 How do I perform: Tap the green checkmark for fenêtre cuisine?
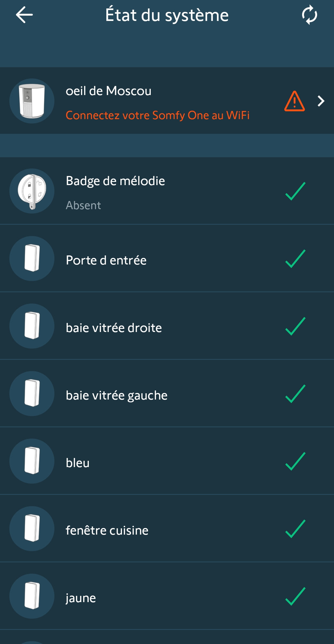[295, 529]
